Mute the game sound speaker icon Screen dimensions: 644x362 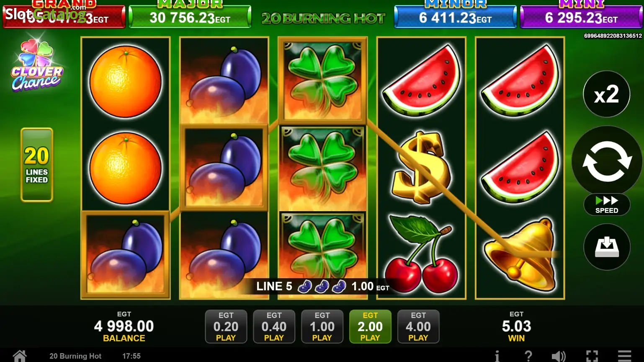point(559,356)
